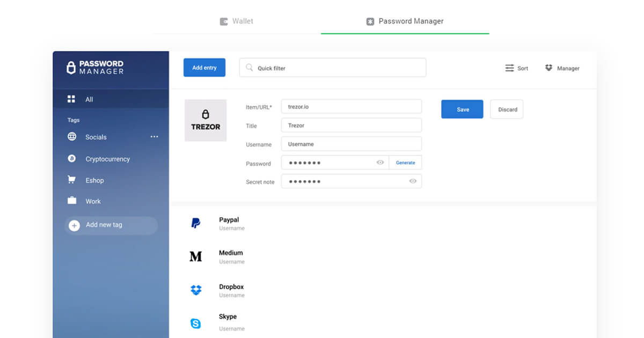Image resolution: width=644 pixels, height=338 pixels.
Task: Generate a new password
Action: (405, 163)
